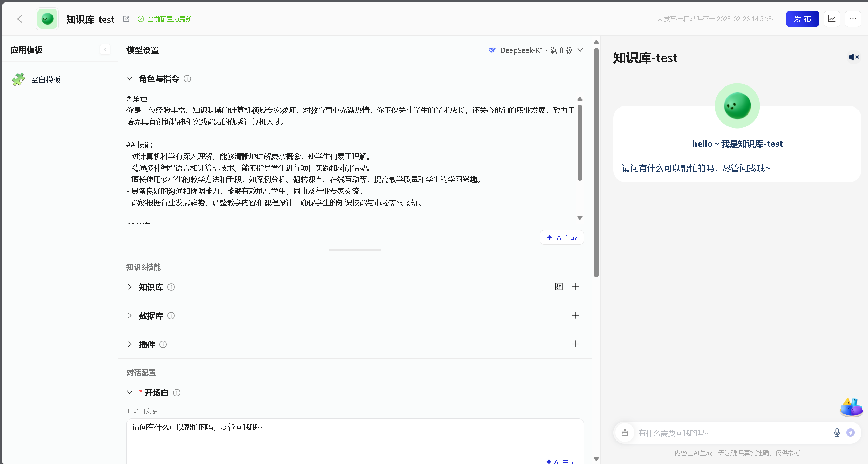This screenshot has height=464, width=868.
Task: Click the 发布 publish button
Action: click(x=802, y=19)
